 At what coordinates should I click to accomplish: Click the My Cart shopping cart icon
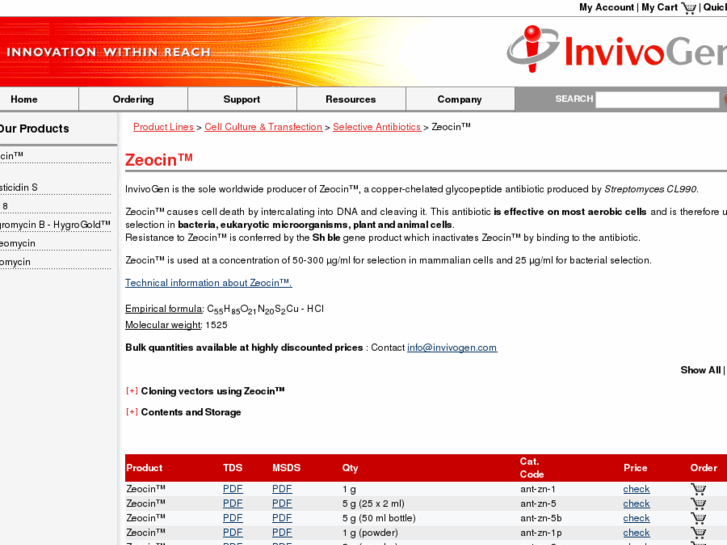pos(689,8)
